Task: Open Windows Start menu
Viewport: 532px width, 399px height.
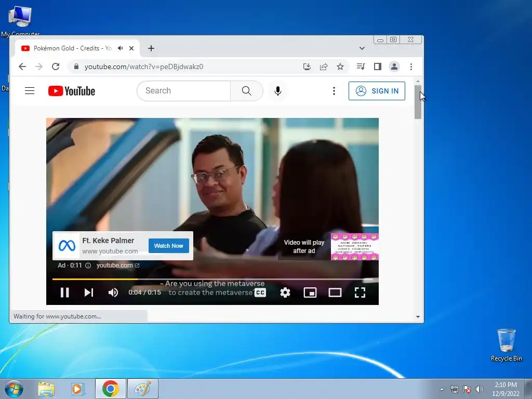Action: coord(14,389)
